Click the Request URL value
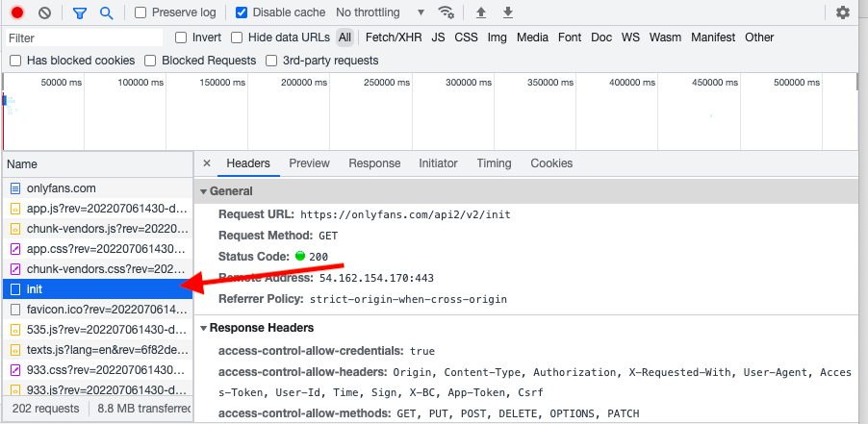The width and height of the screenshot is (868, 424). point(405,214)
